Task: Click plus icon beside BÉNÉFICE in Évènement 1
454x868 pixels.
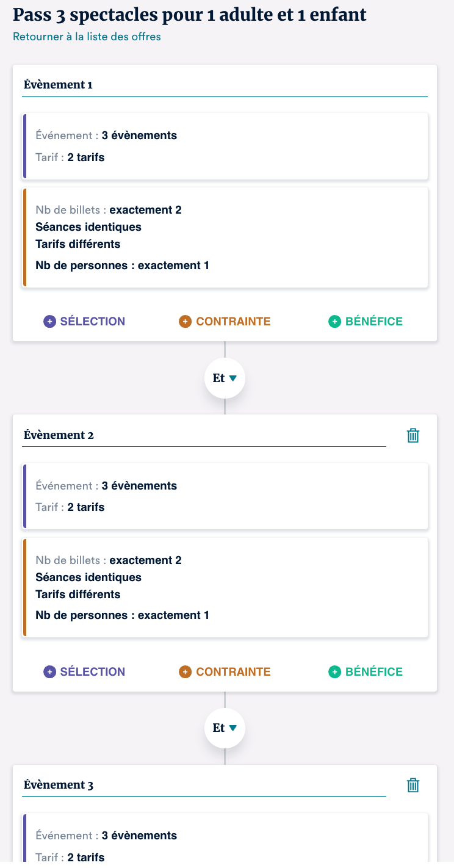Action: pyautogui.click(x=334, y=322)
